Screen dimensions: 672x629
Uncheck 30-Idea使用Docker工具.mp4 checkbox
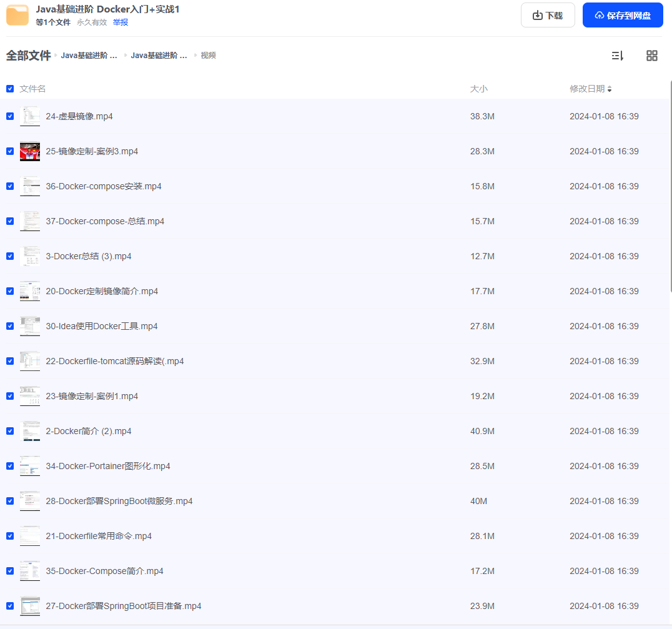(x=10, y=326)
